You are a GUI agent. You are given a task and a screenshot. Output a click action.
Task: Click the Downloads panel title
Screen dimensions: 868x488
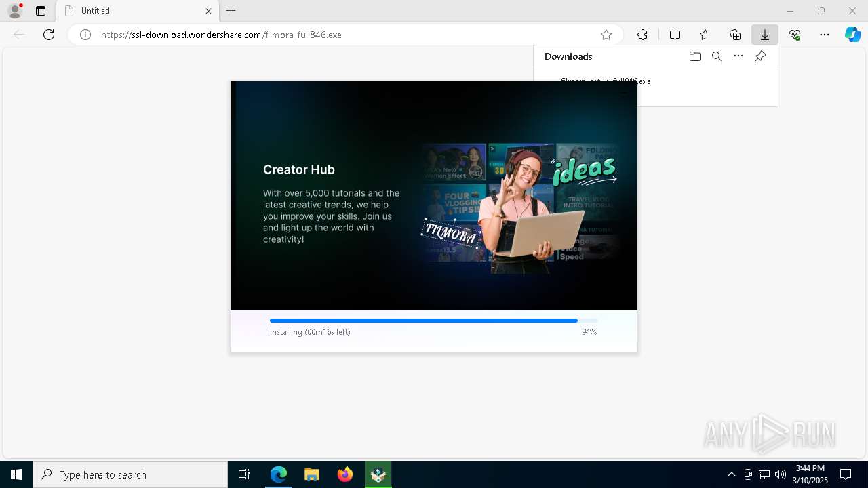click(x=568, y=56)
